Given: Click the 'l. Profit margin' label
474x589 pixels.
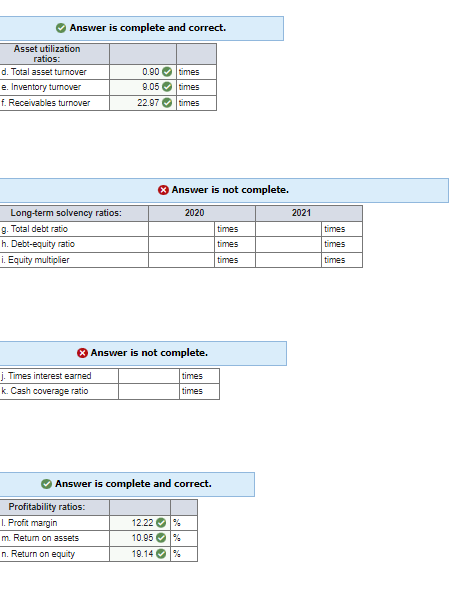Looking at the screenshot, I should (29, 523).
